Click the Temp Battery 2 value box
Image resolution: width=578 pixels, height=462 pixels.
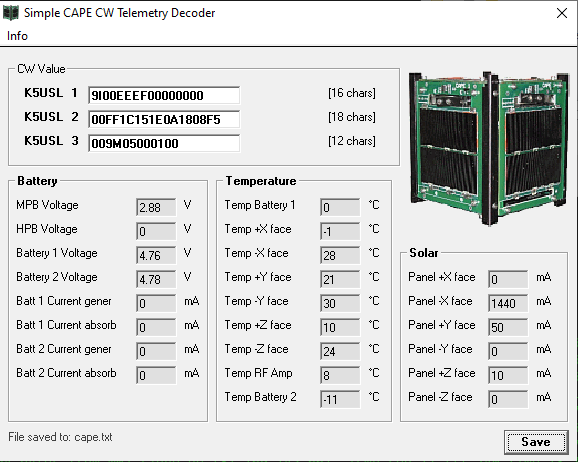point(340,399)
